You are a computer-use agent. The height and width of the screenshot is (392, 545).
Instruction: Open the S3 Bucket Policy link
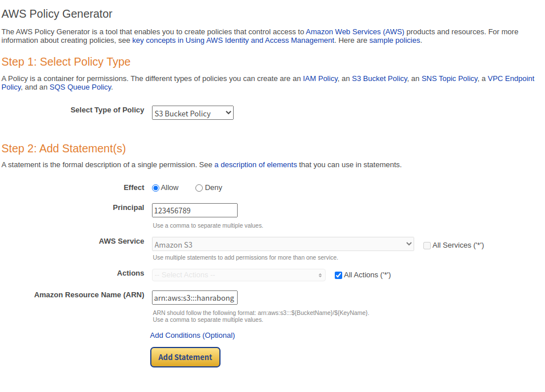pyautogui.click(x=379, y=79)
